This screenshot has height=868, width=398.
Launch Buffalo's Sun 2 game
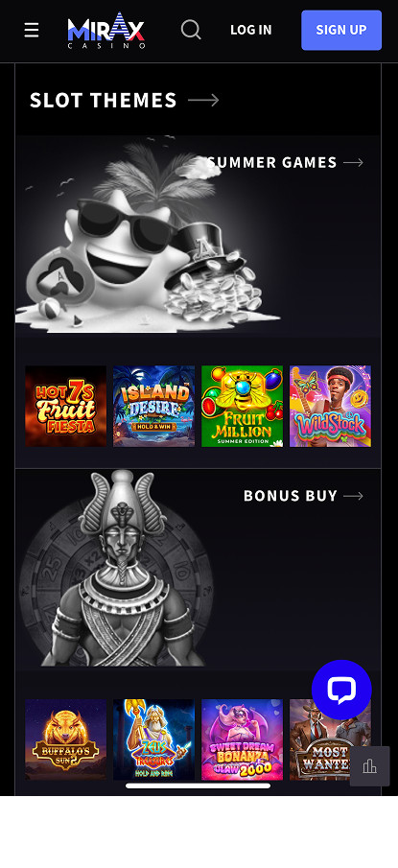(66, 739)
